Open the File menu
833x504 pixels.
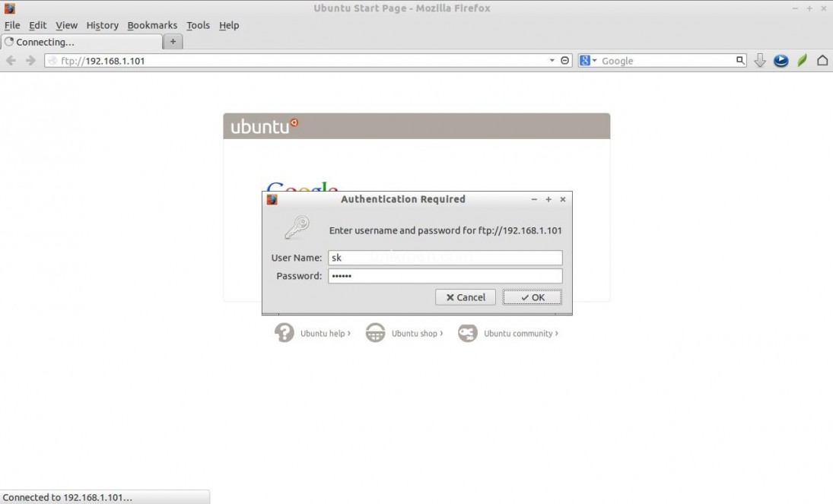[x=12, y=25]
